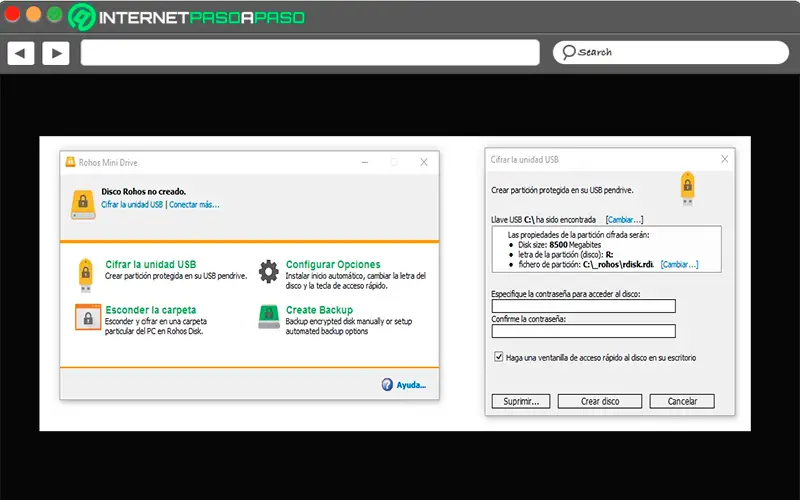This screenshot has height=500, width=800.
Task: Click the browser Search field
Action: (670, 53)
